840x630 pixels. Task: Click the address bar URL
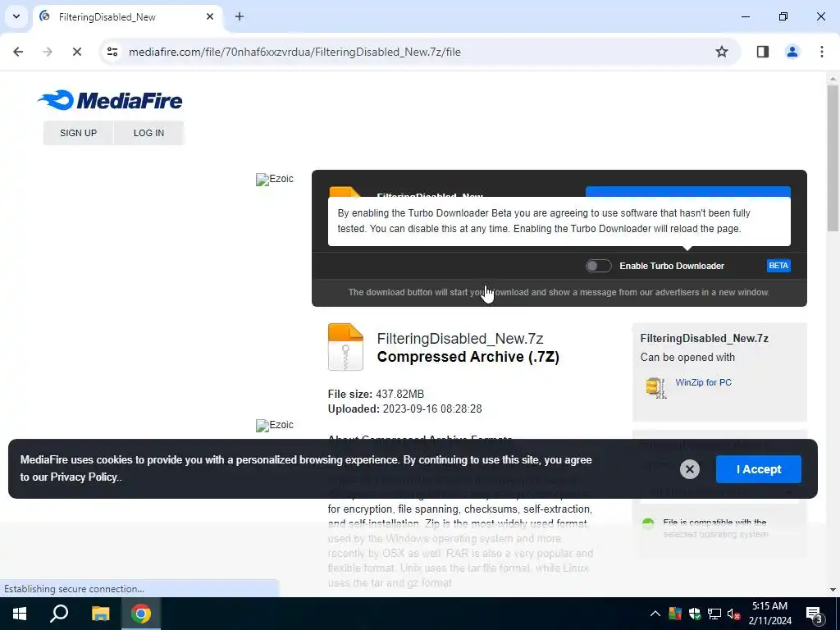click(294, 52)
